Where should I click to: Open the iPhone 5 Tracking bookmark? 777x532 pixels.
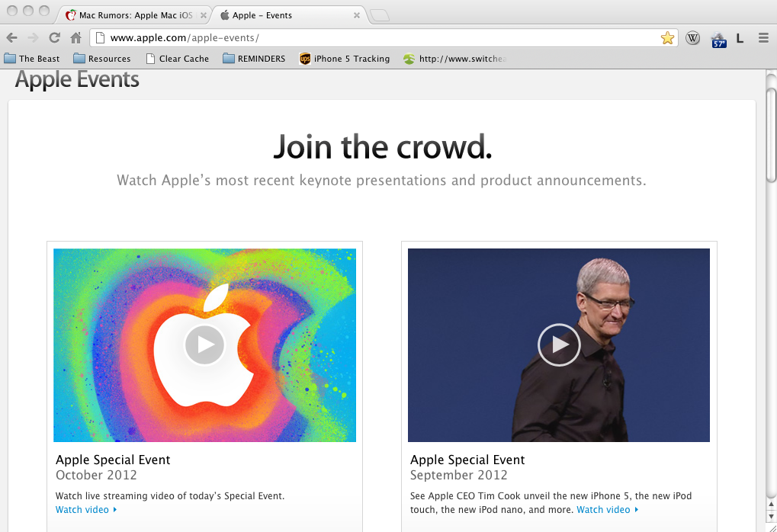345,59
